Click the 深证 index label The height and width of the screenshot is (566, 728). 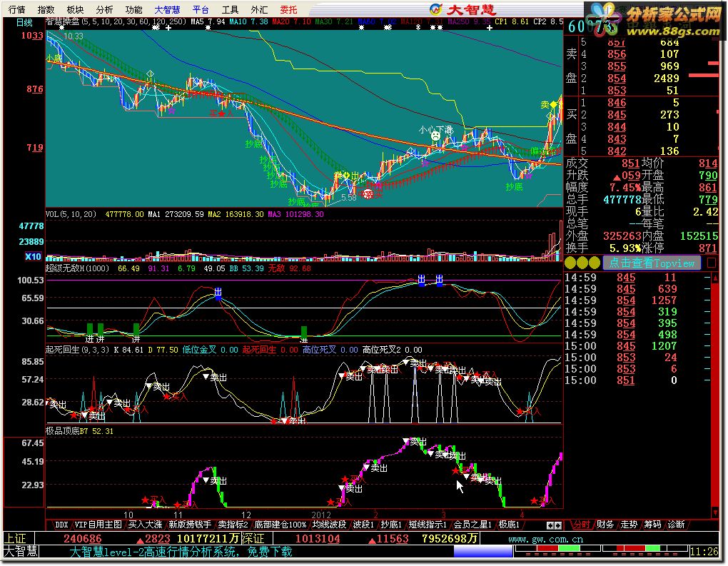(253, 539)
